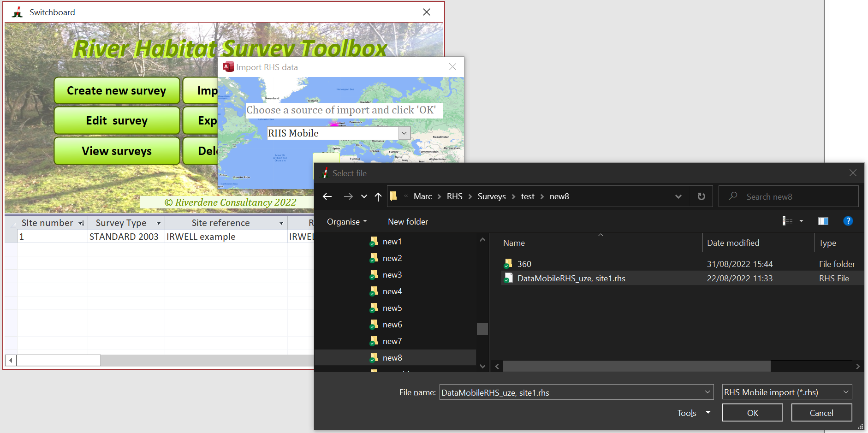Select the new7 folder in tree

pyautogui.click(x=392, y=341)
